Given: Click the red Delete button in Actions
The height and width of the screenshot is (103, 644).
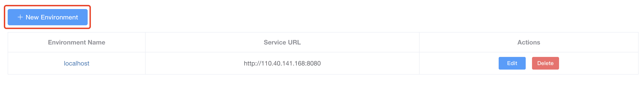Looking at the screenshot, I should (x=545, y=63).
